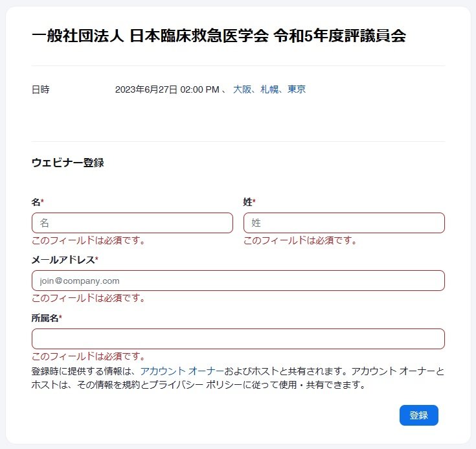Click the ウェビナー登録 section heading

tap(68, 163)
